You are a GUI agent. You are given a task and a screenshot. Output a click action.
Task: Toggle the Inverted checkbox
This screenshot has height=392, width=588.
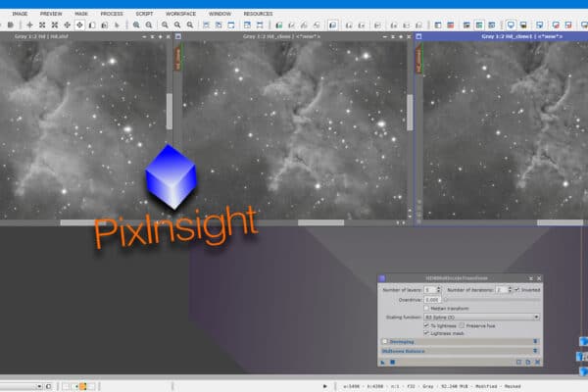[x=517, y=290]
